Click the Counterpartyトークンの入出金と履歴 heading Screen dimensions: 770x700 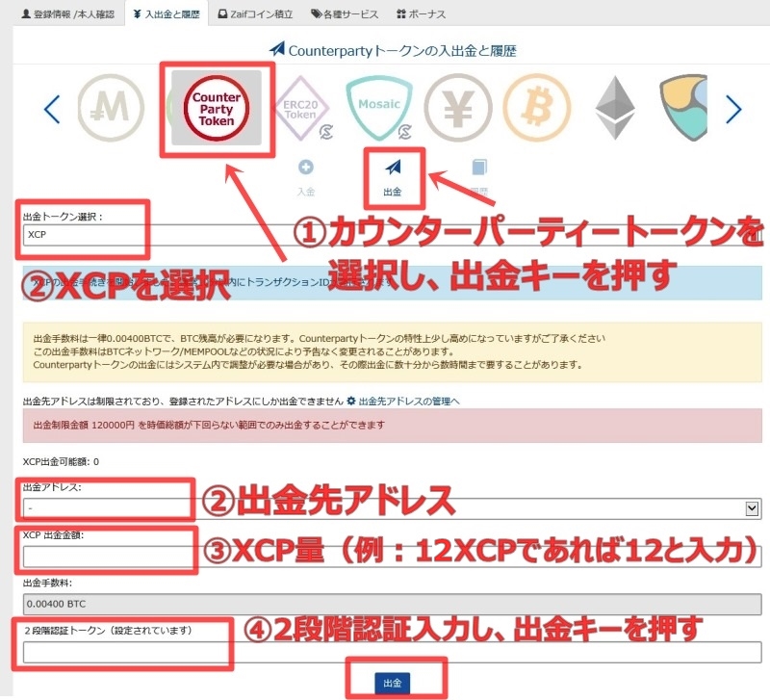(x=393, y=50)
